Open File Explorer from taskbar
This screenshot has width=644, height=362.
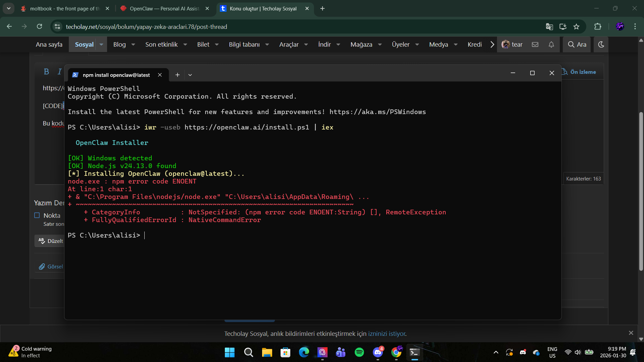pyautogui.click(x=267, y=352)
